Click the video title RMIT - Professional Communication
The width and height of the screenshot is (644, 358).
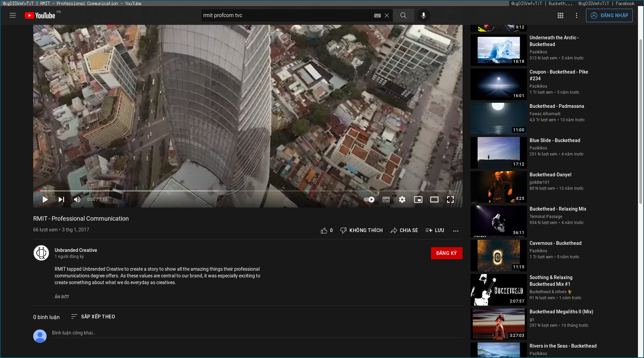(x=81, y=219)
